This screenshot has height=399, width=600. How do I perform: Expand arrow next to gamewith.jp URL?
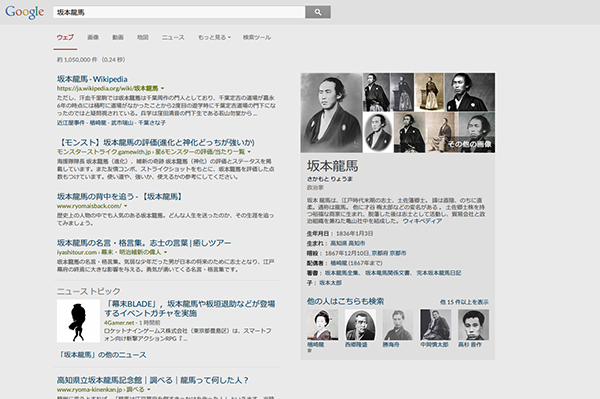point(249,152)
